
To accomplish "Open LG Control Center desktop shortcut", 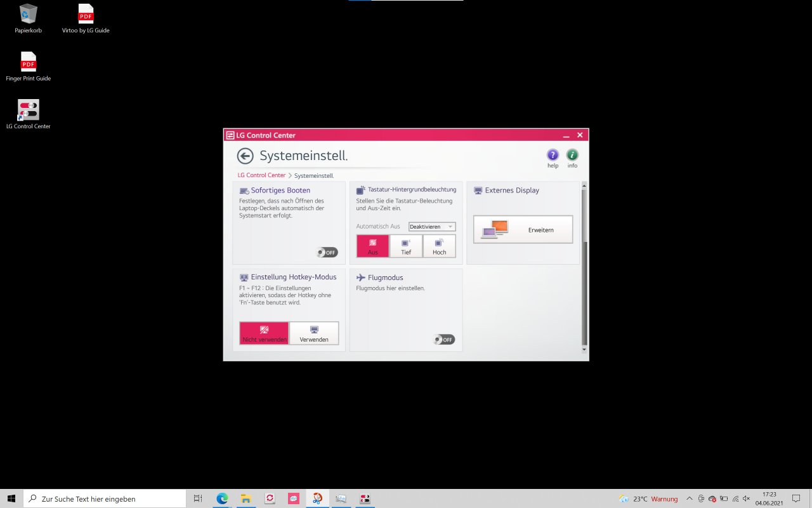I will pos(29,114).
